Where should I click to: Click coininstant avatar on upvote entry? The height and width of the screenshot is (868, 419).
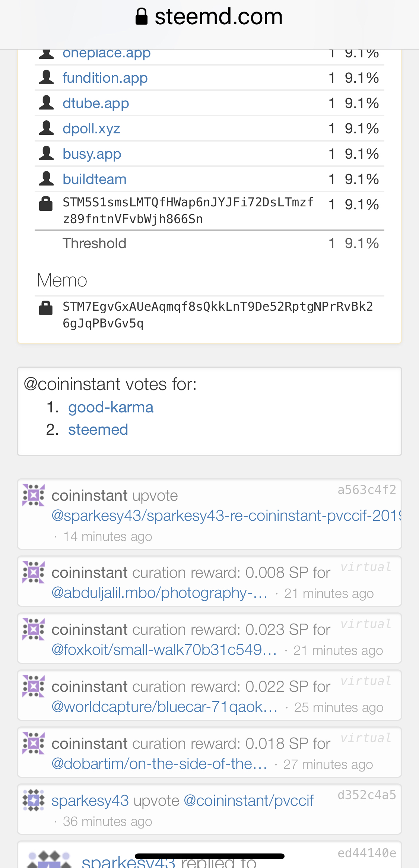coord(34,495)
